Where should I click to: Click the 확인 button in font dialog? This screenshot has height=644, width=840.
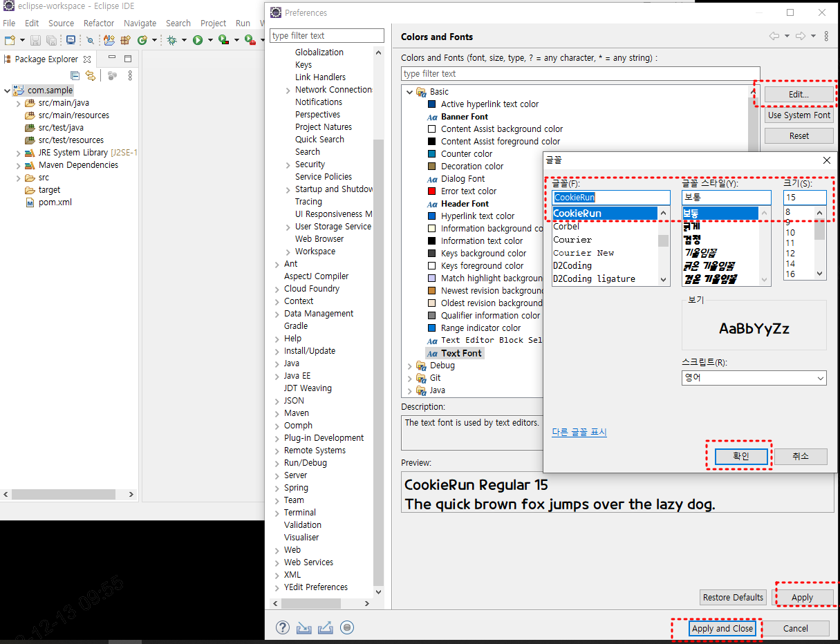coord(740,456)
